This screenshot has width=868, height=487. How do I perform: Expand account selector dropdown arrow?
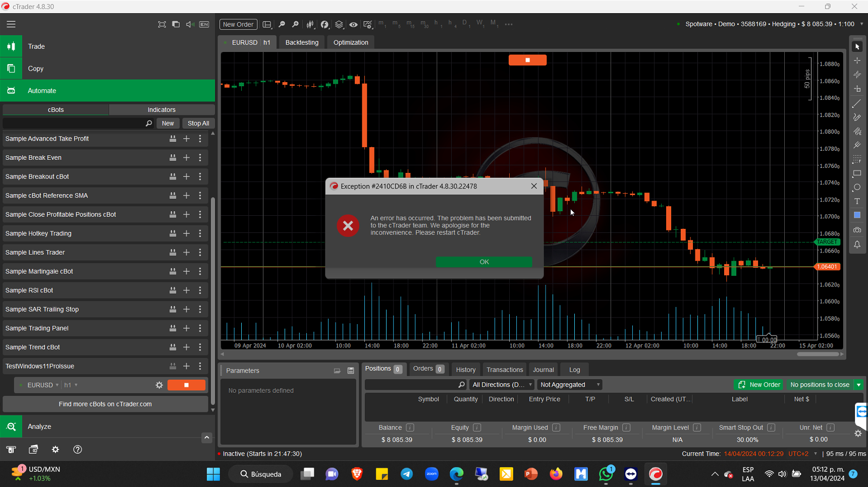[861, 24]
